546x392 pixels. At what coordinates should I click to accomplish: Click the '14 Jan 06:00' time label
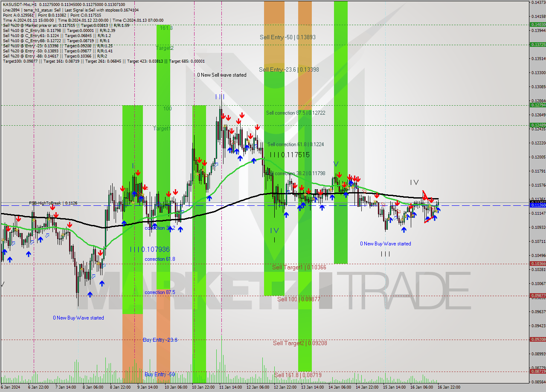coord(340,387)
